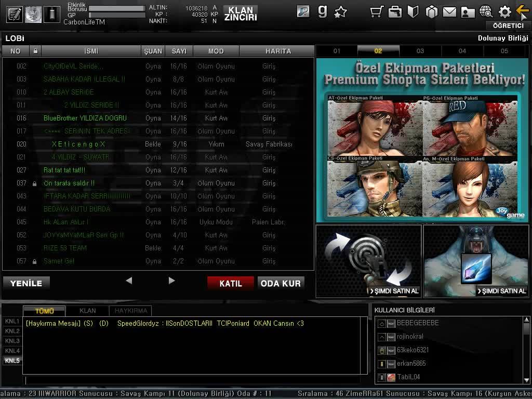Screen dimensions: 532x399
Task: Select channel KNL5
Action: [x=12, y=361]
